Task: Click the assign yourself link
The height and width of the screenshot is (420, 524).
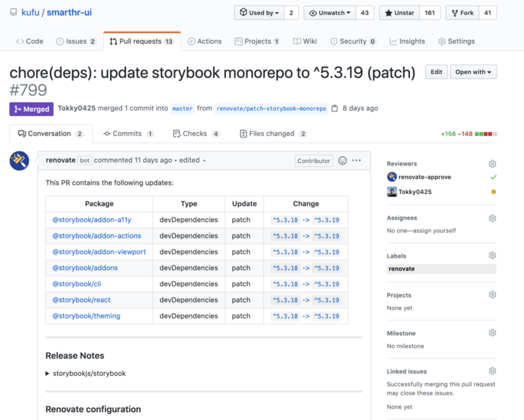Action: pos(436,231)
